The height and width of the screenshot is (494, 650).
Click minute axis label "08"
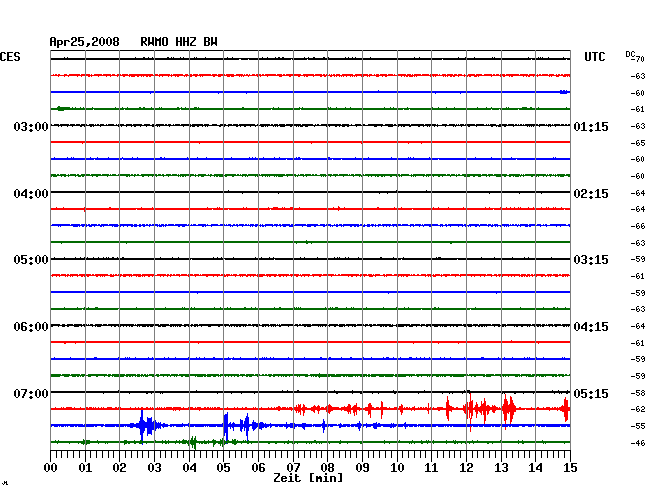point(327,467)
